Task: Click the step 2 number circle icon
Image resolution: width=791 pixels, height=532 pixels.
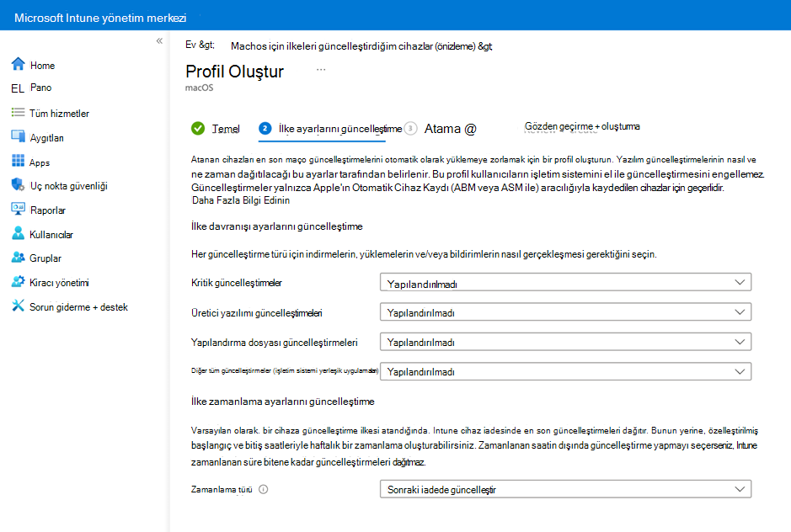Action: 265,128
